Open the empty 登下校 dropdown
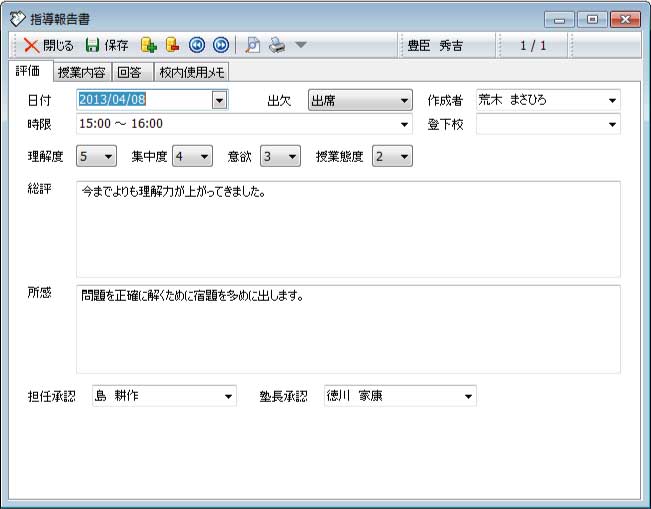 [x=548, y=124]
